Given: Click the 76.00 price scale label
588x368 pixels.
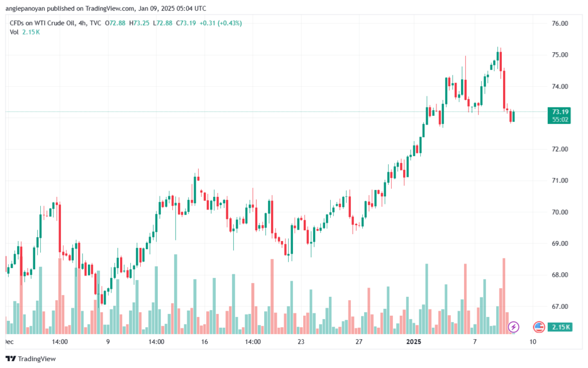Looking at the screenshot, I should (x=560, y=23).
